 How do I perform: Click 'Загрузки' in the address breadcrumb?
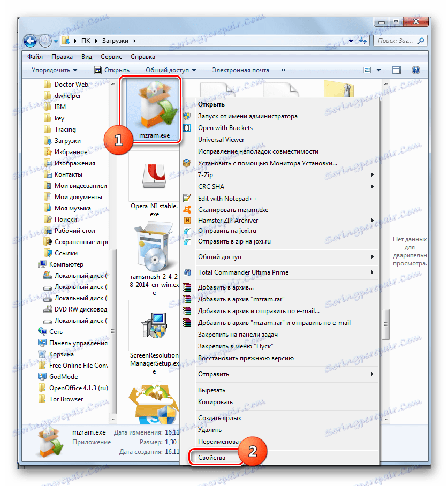[115, 41]
